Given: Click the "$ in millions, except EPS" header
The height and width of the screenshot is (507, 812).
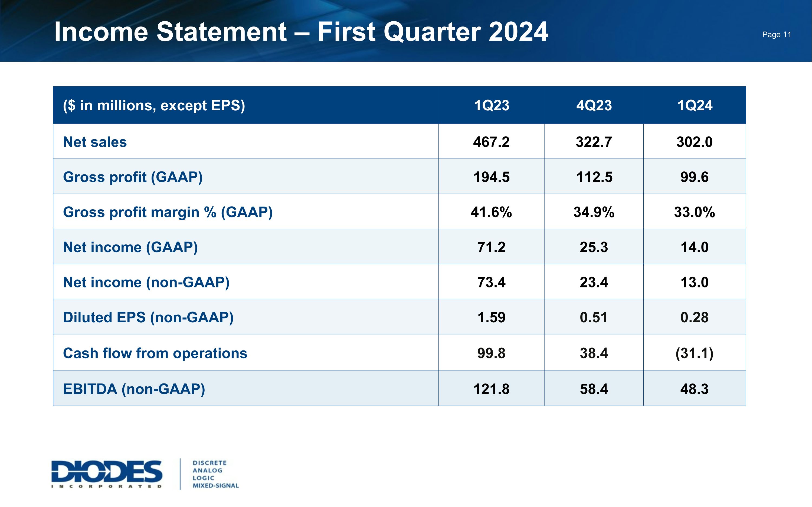Looking at the screenshot, I should click(x=154, y=106).
